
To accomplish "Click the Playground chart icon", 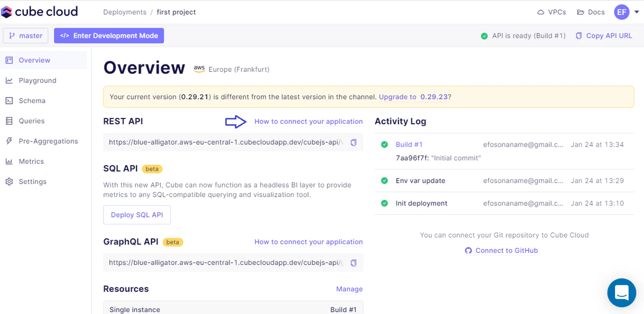I will (x=9, y=80).
